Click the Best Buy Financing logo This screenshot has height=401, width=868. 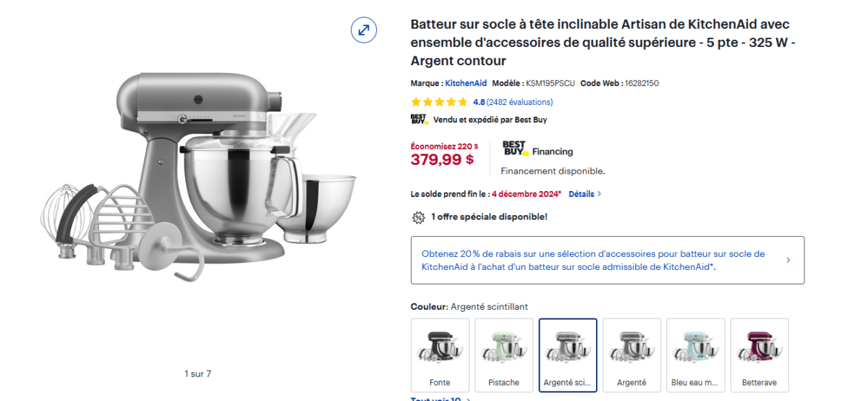pyautogui.click(x=537, y=149)
